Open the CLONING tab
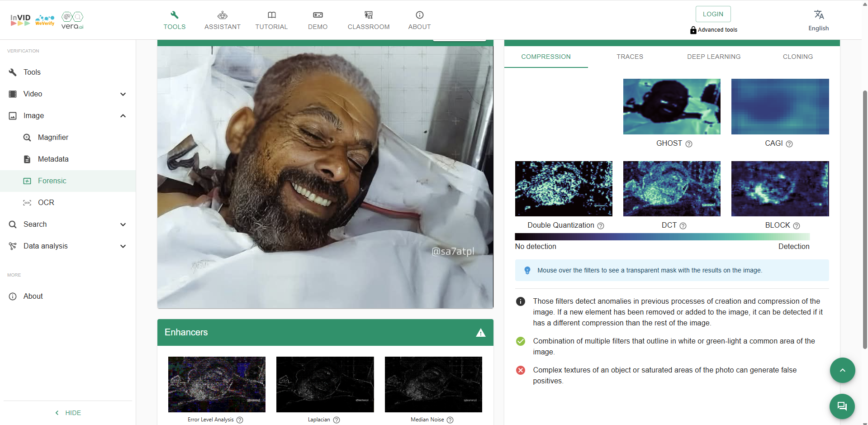This screenshot has height=425, width=868. (x=797, y=57)
